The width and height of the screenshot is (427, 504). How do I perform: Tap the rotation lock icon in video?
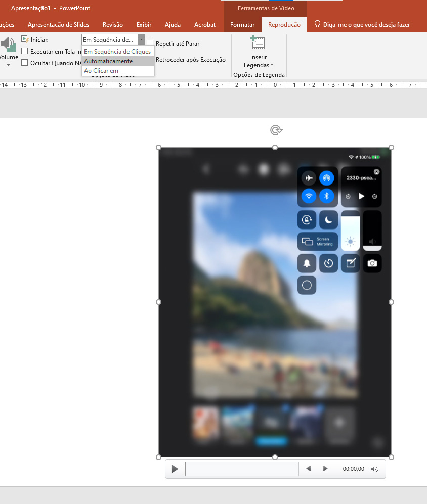tap(307, 220)
